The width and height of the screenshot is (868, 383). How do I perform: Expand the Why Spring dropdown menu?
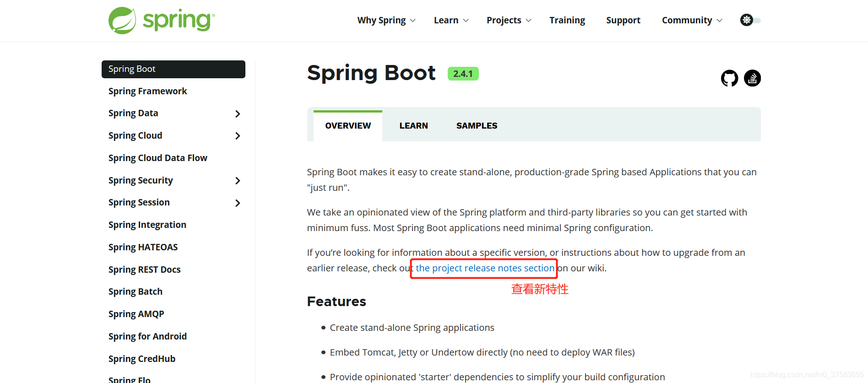386,20
